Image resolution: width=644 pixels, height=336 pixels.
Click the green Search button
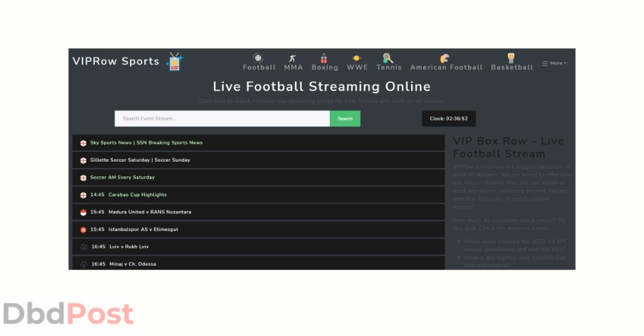click(345, 118)
